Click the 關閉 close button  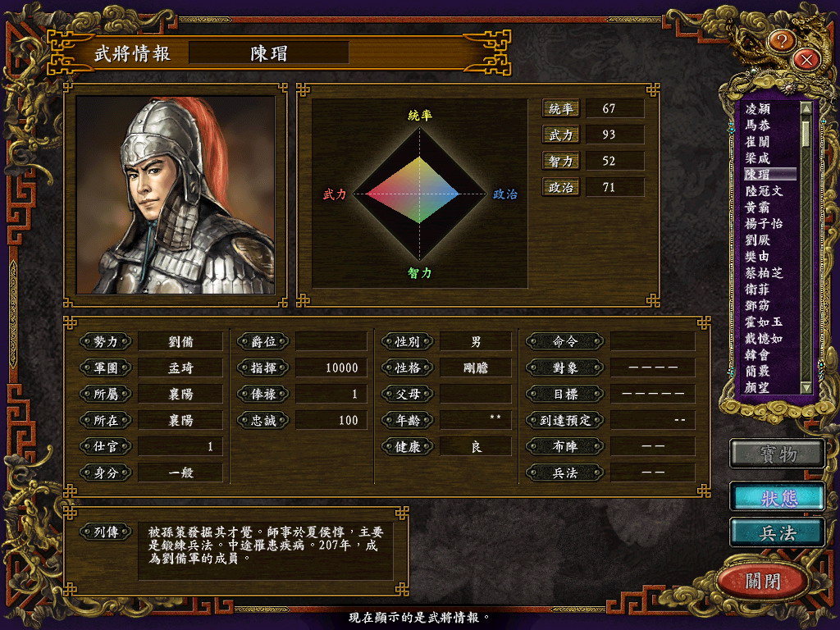pos(763,581)
